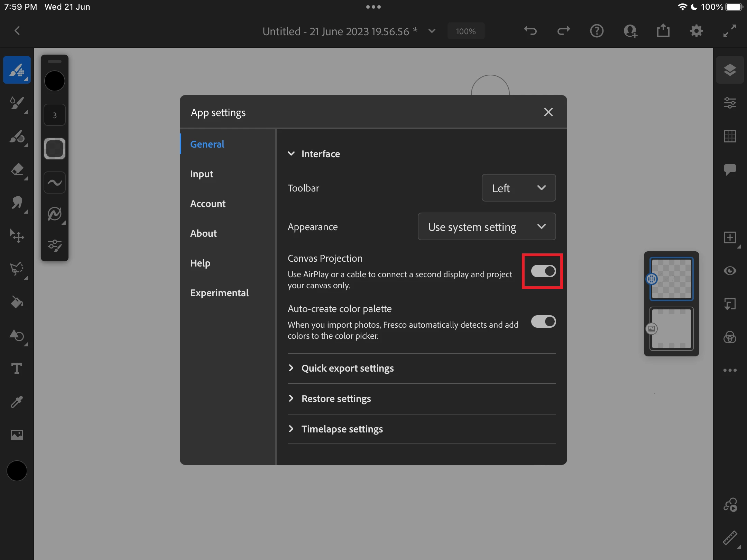The width and height of the screenshot is (747, 560).
Task: Select the Eraser tool
Action: 17,170
